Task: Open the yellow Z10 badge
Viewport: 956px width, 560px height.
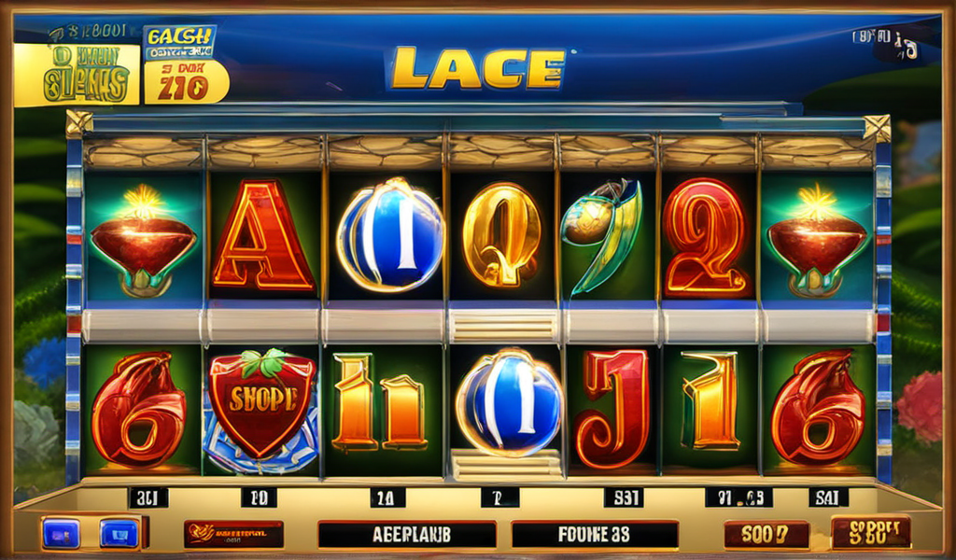Action: pos(187,82)
